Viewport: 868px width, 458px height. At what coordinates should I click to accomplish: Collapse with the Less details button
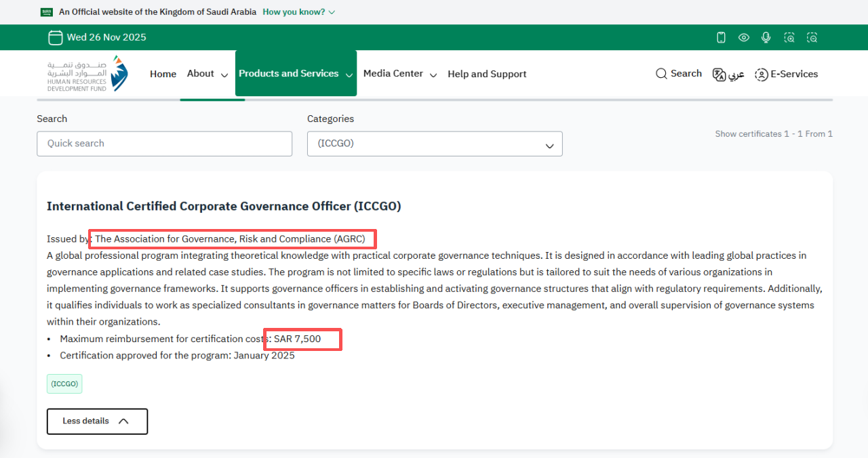point(97,421)
